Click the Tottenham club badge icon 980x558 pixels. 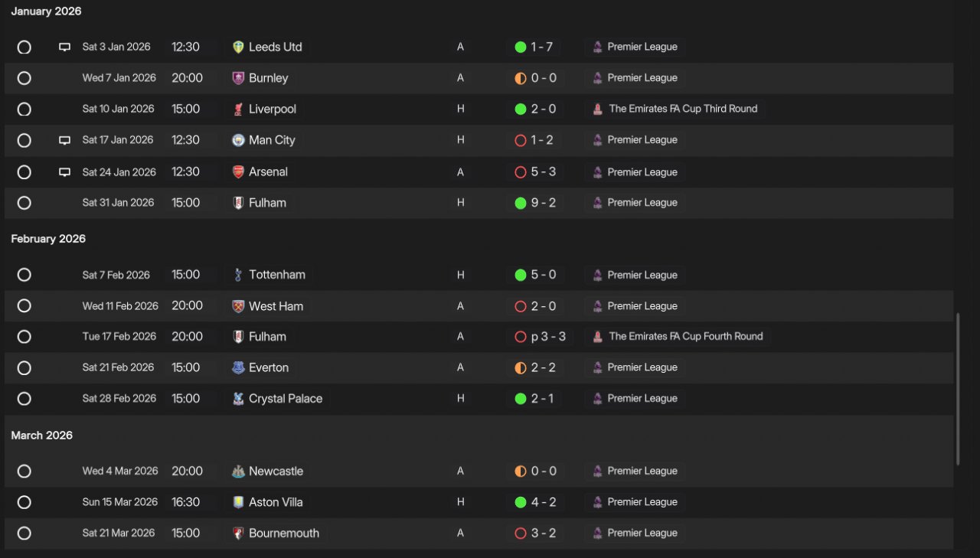click(x=238, y=275)
